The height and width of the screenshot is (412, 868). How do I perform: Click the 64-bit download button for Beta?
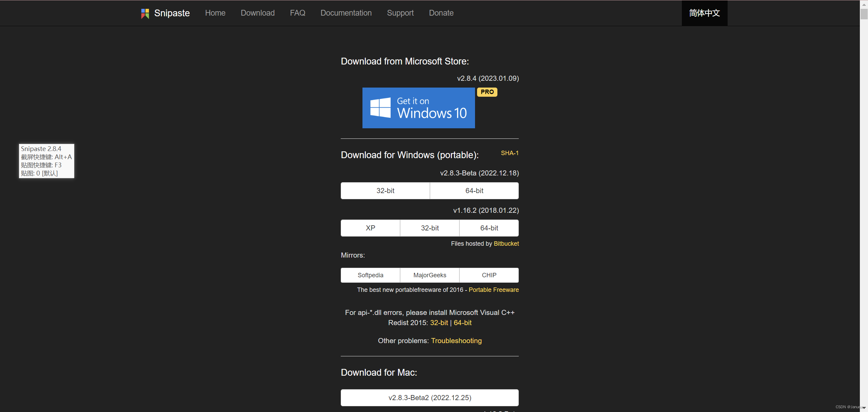(474, 190)
